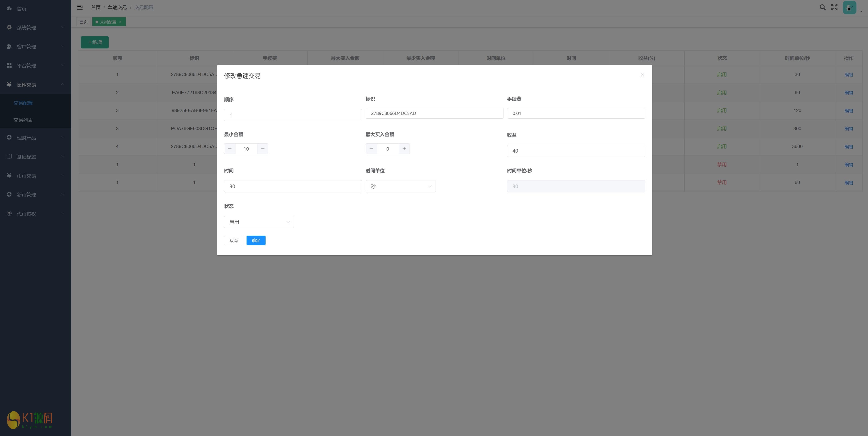Click the hamburger sidebar collapse icon
This screenshot has height=436, width=868.
click(x=80, y=7)
